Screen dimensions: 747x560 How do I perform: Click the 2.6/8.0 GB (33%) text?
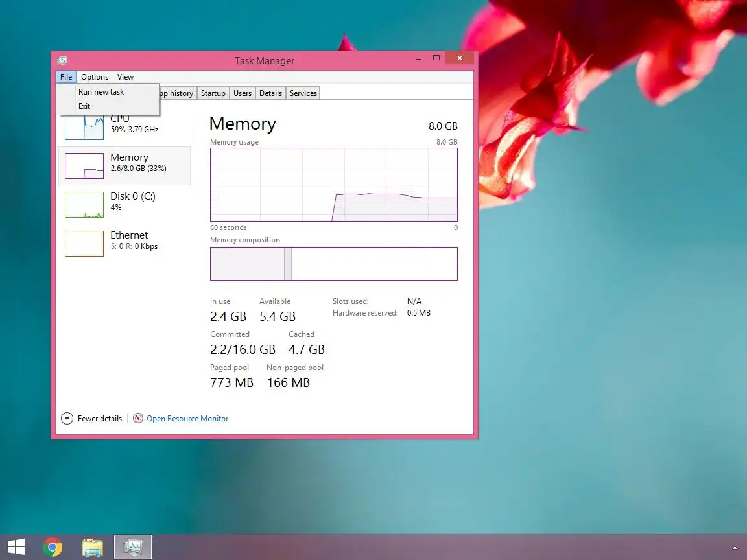point(139,169)
